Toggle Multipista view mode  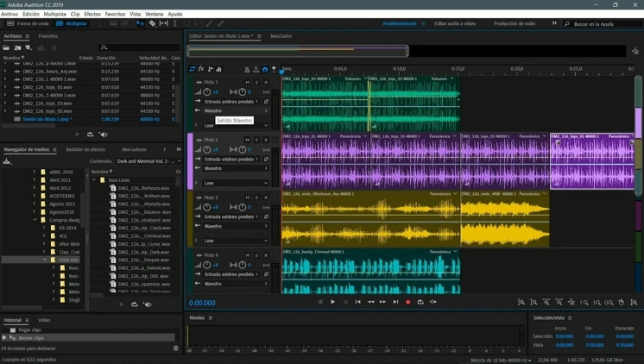coord(72,24)
